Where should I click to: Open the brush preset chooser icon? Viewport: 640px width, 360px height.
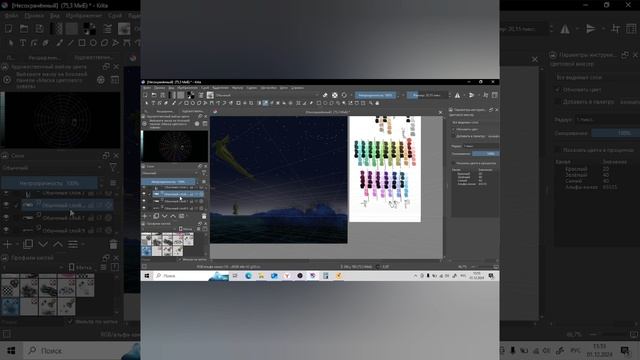click(x=210, y=95)
